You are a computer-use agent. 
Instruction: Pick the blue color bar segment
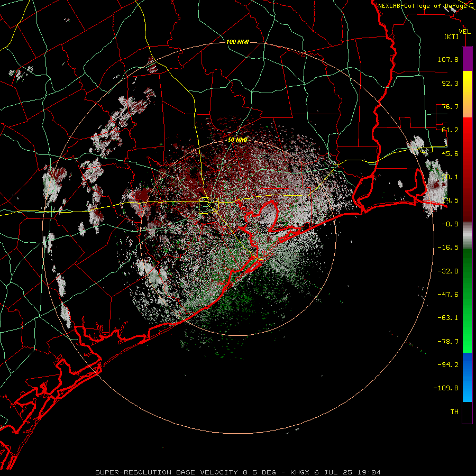pos(467,377)
